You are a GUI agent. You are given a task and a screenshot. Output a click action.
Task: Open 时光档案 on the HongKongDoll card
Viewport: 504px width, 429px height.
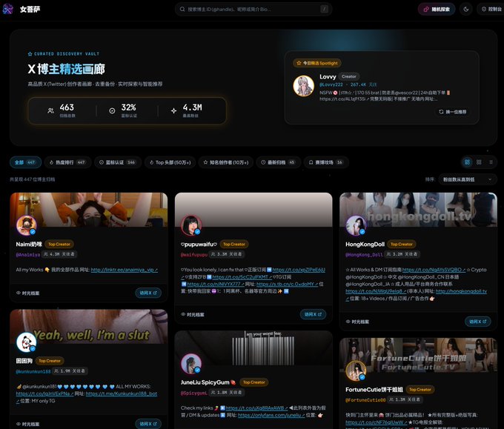pos(357,322)
